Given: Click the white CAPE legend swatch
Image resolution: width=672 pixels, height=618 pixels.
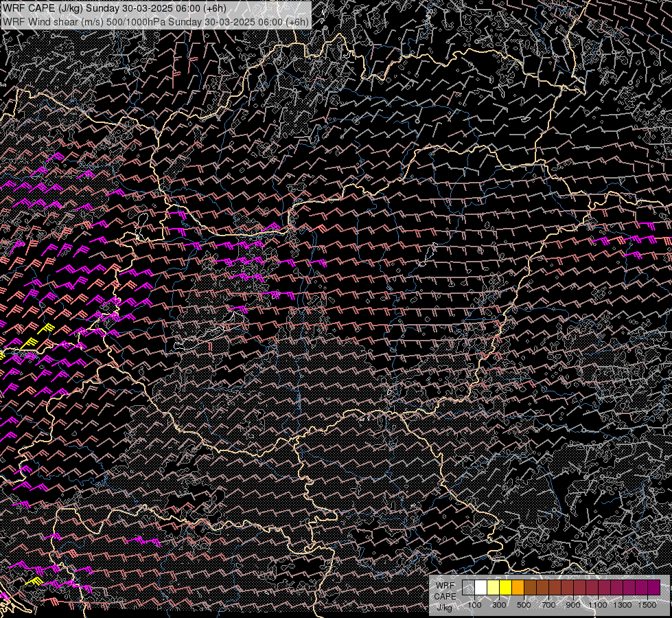Looking at the screenshot, I should click(481, 588).
